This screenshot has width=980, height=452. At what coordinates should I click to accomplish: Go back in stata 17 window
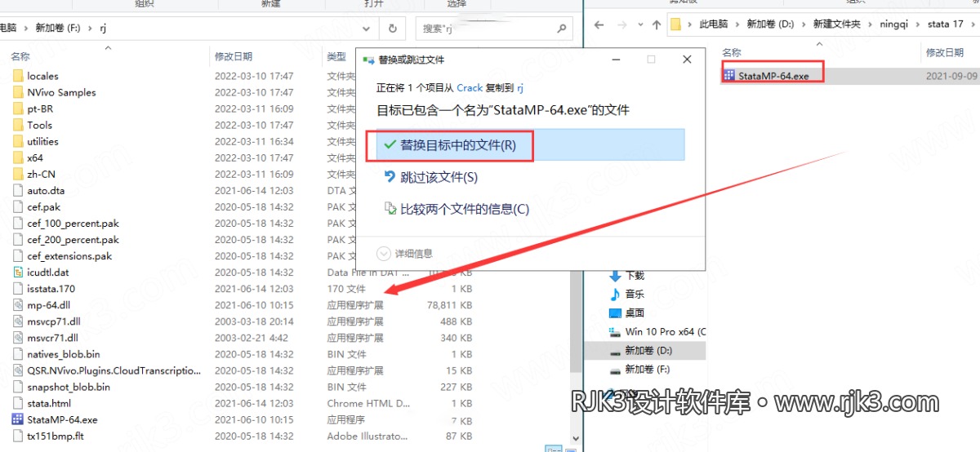[x=599, y=24]
